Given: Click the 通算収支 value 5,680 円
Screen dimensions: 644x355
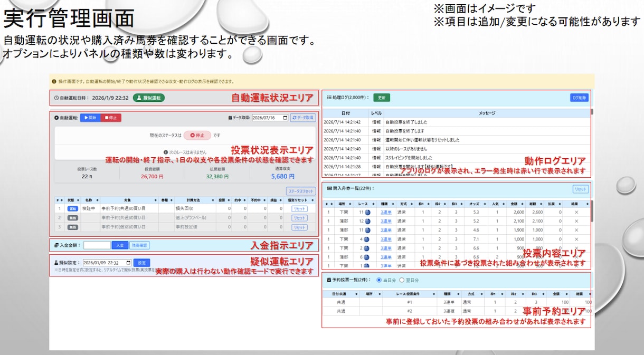Looking at the screenshot, I should 282,177.
